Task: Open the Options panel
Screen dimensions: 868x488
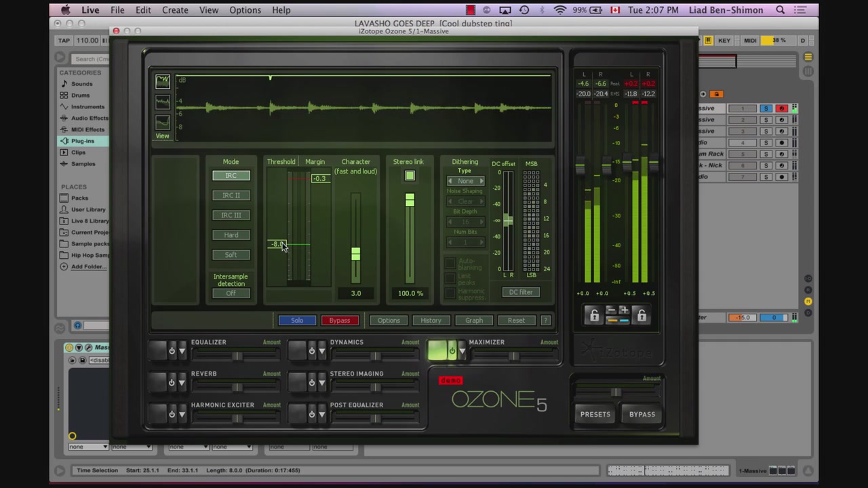Action: 389,321
